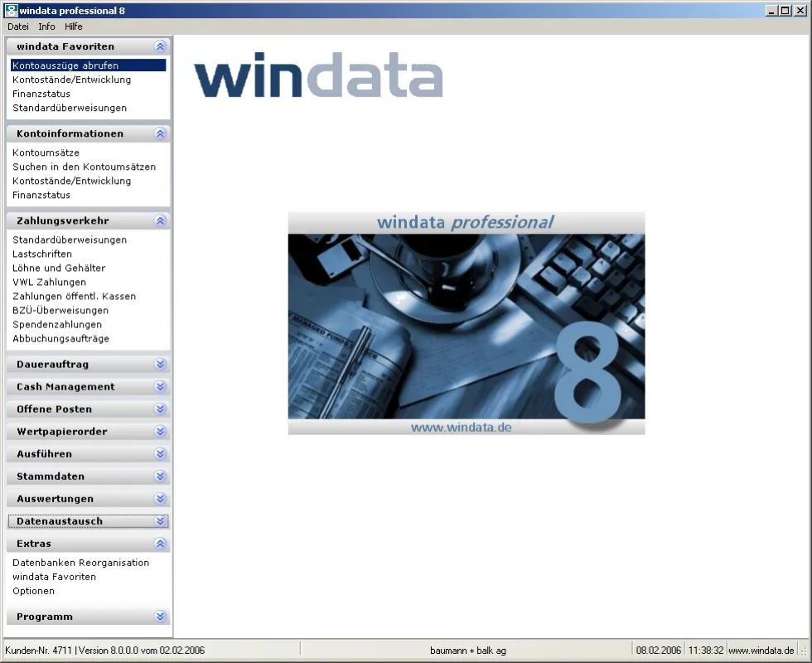Screen dimensions: 812x663
Task: Click the Dauerauftrag header title
Action: coord(52,364)
